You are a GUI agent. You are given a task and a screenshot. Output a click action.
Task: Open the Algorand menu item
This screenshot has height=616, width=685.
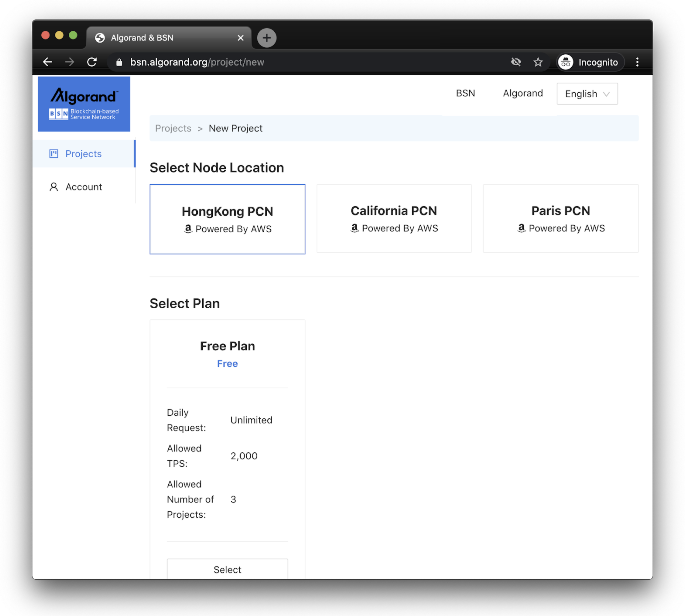tap(523, 93)
